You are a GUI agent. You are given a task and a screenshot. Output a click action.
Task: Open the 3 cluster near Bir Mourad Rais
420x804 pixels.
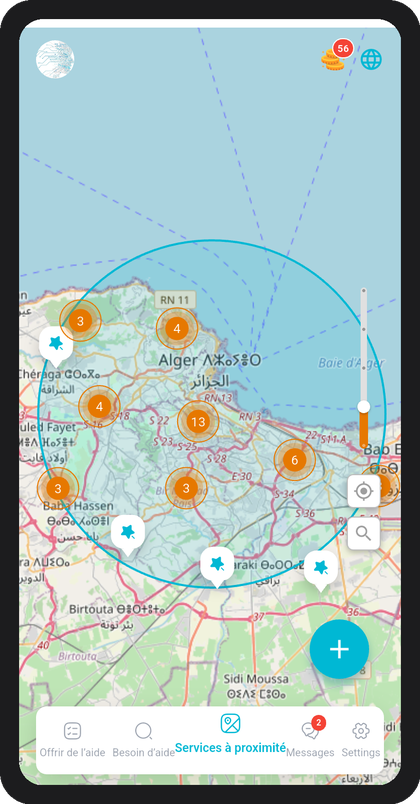[186, 488]
